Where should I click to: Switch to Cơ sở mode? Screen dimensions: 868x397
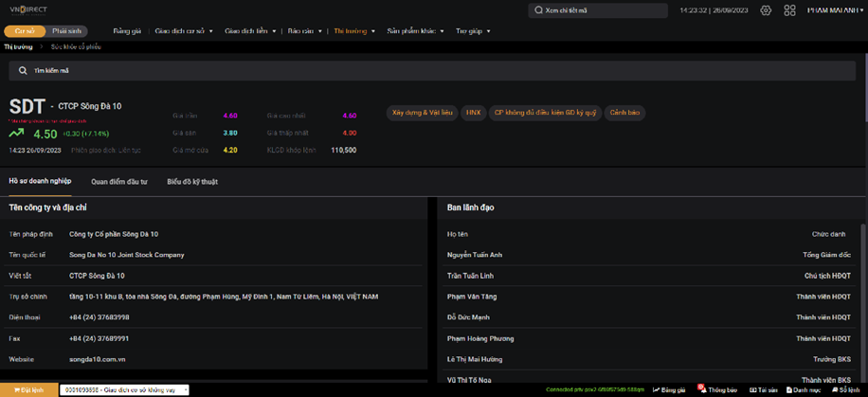25,31
